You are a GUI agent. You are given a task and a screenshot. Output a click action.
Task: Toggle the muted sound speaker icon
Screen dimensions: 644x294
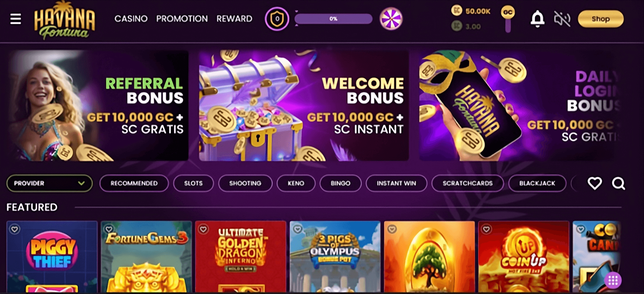tap(562, 19)
